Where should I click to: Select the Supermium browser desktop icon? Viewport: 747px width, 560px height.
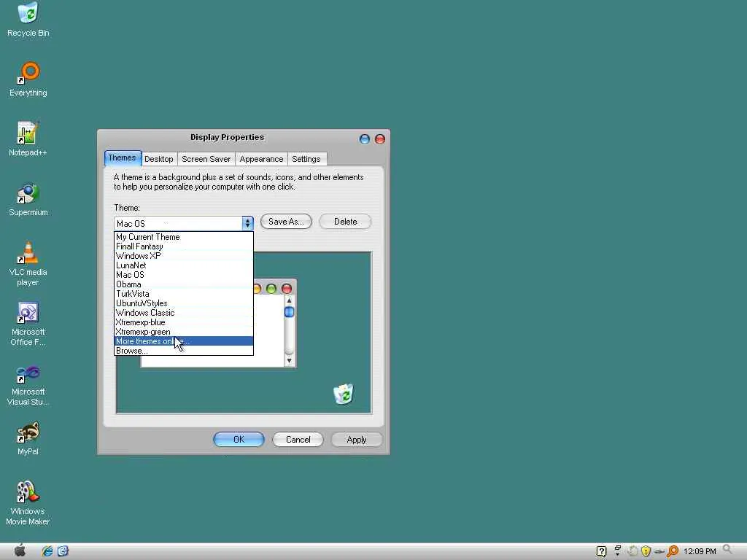(28, 198)
